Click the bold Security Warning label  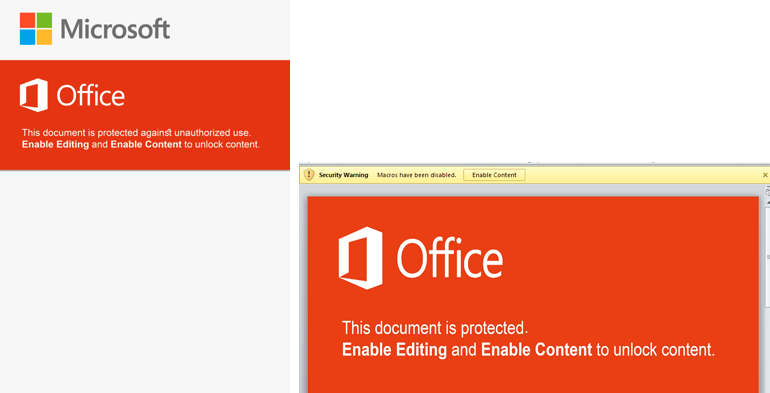[343, 175]
